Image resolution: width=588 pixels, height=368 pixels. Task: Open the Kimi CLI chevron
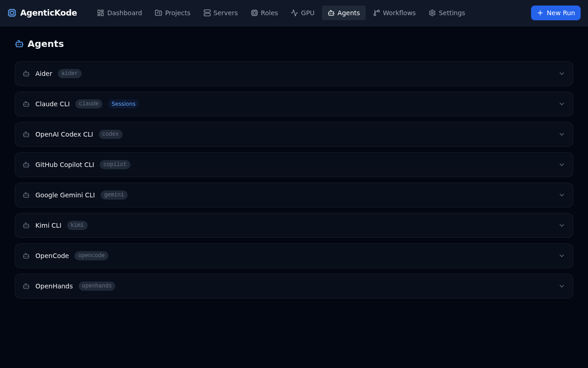tap(562, 225)
